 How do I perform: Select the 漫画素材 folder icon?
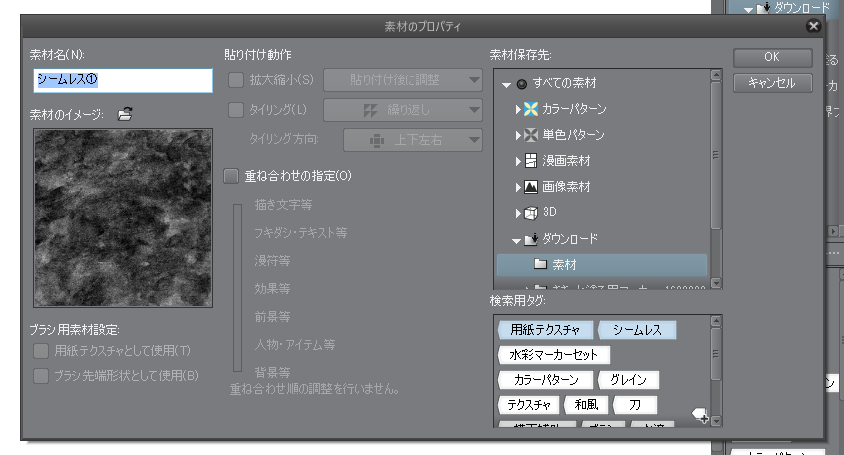pos(530,160)
